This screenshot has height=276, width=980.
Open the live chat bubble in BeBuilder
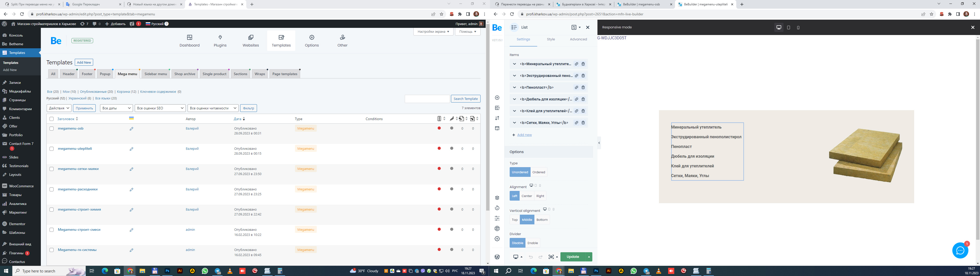click(x=960, y=250)
